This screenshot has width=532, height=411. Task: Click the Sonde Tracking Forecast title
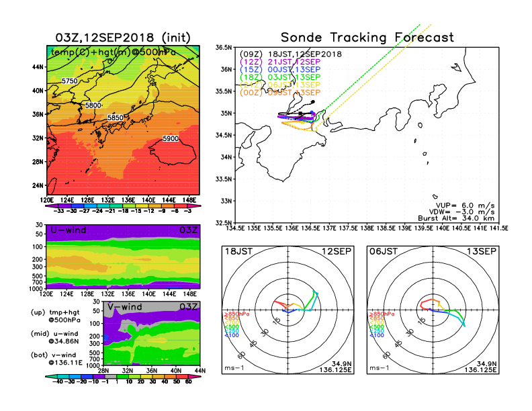[x=367, y=38]
